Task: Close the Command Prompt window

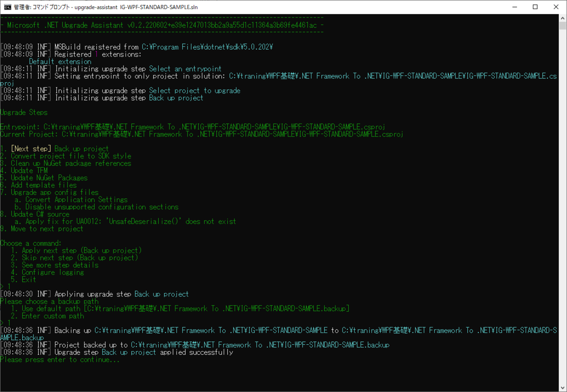Action: pyautogui.click(x=556, y=7)
